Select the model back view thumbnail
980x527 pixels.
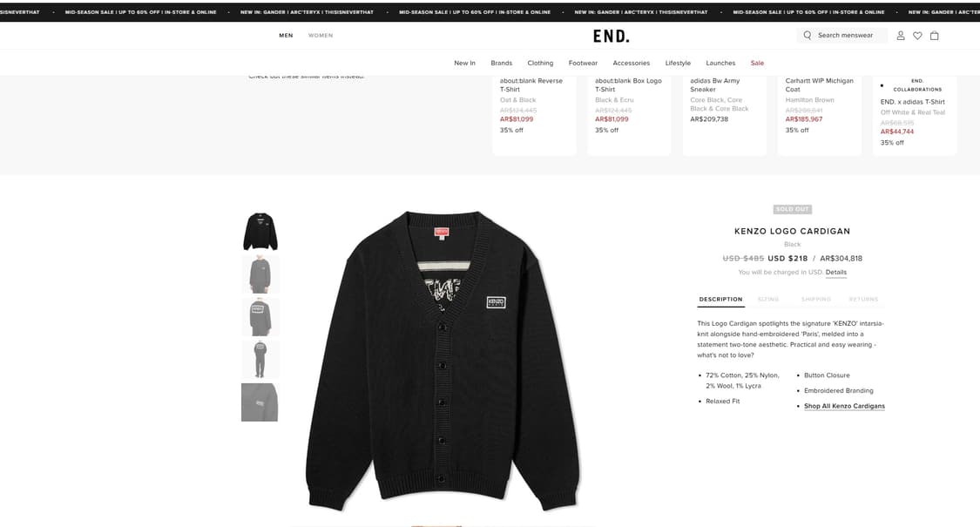click(x=260, y=317)
